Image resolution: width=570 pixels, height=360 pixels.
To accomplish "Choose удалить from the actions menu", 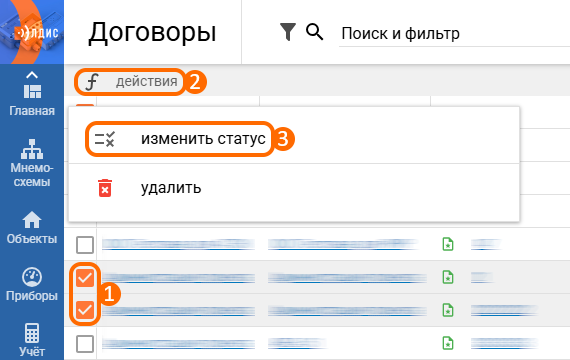I will pyautogui.click(x=294, y=188).
